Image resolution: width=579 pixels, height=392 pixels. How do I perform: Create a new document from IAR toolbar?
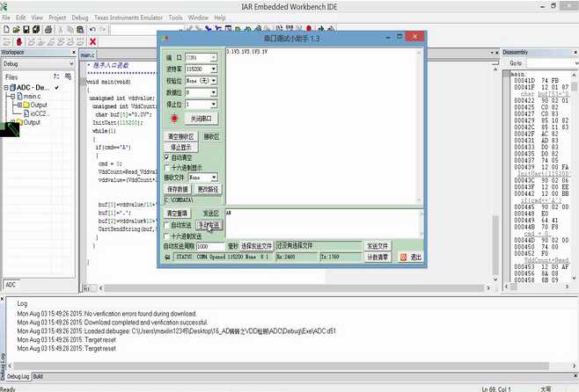click(6, 30)
